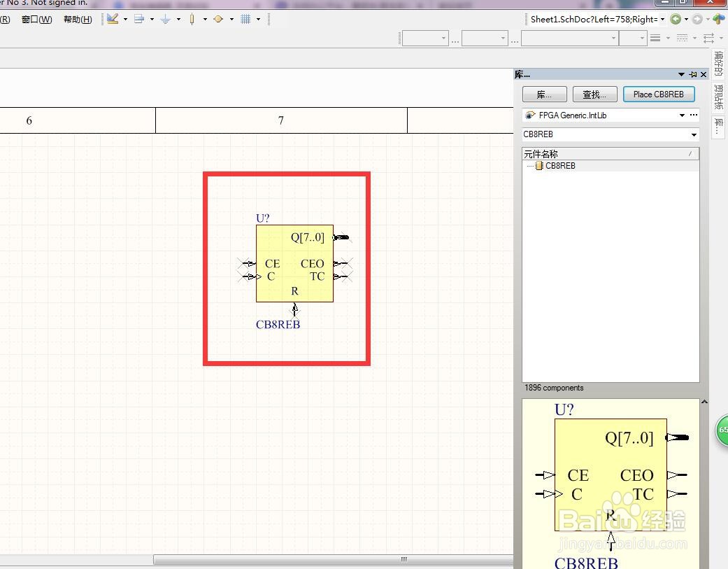This screenshot has height=569, width=728.
Task: Click the CB8REB filter input field
Action: (605, 134)
